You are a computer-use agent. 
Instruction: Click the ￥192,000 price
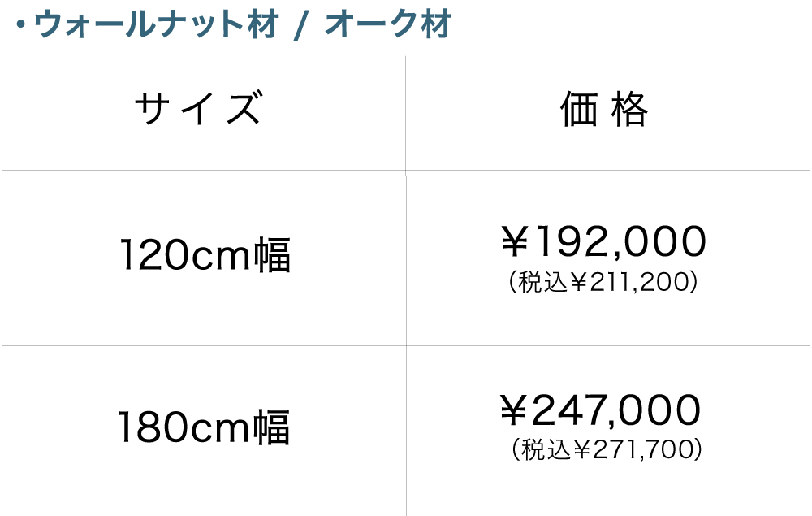pyautogui.click(x=603, y=241)
